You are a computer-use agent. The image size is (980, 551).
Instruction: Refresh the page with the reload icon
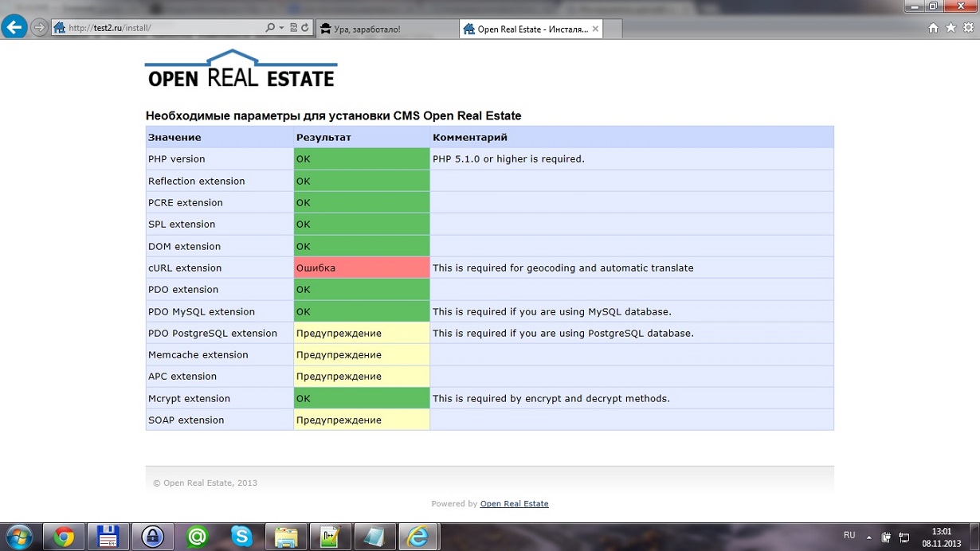coord(304,28)
